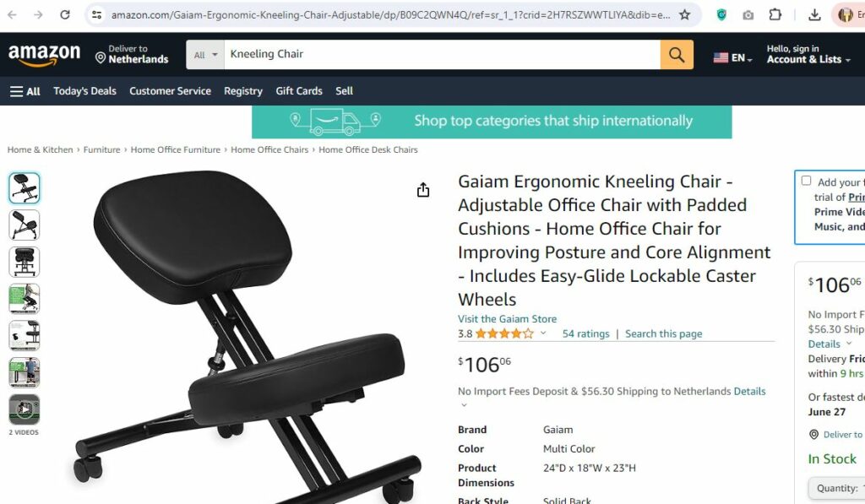This screenshot has height=504, width=865.
Task: Bookmark this page with the star icon
Action: pyautogui.click(x=684, y=15)
